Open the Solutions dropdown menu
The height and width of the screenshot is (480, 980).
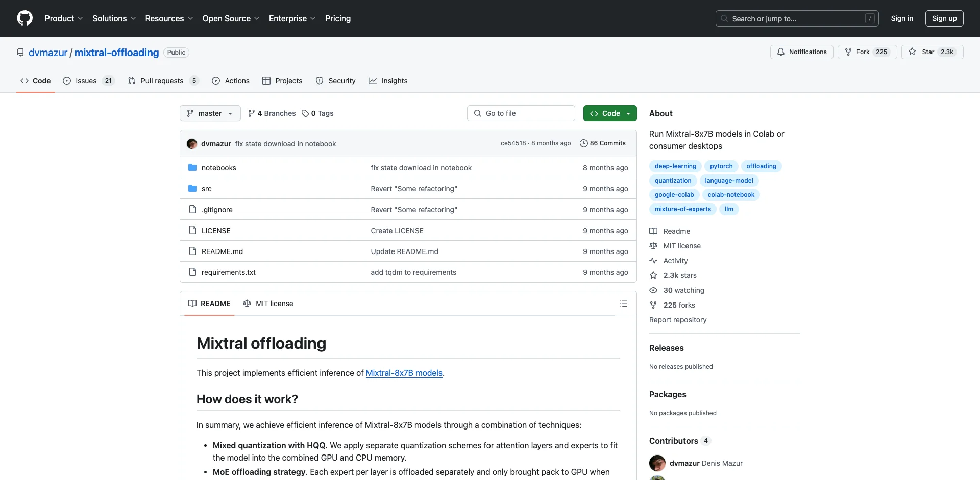114,18
